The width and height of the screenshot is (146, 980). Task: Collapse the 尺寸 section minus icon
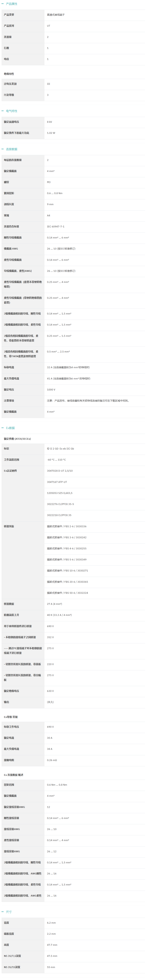point(3,912)
